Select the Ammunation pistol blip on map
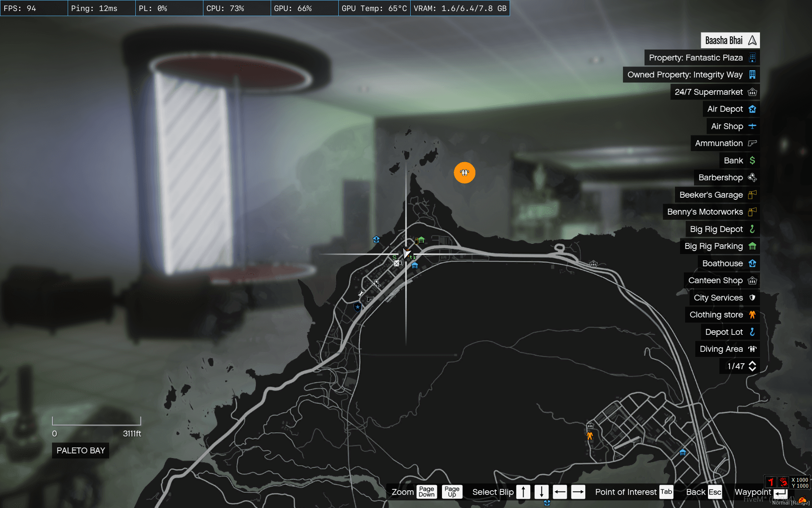The image size is (812, 508). click(x=370, y=299)
